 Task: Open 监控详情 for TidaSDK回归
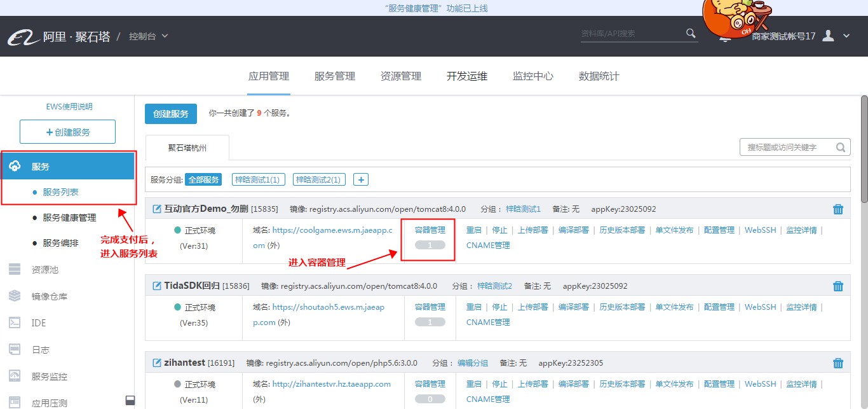point(802,307)
